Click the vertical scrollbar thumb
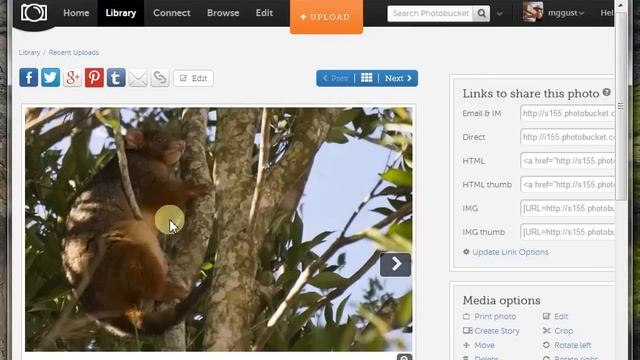The height and width of the screenshot is (360, 640). 620,106
